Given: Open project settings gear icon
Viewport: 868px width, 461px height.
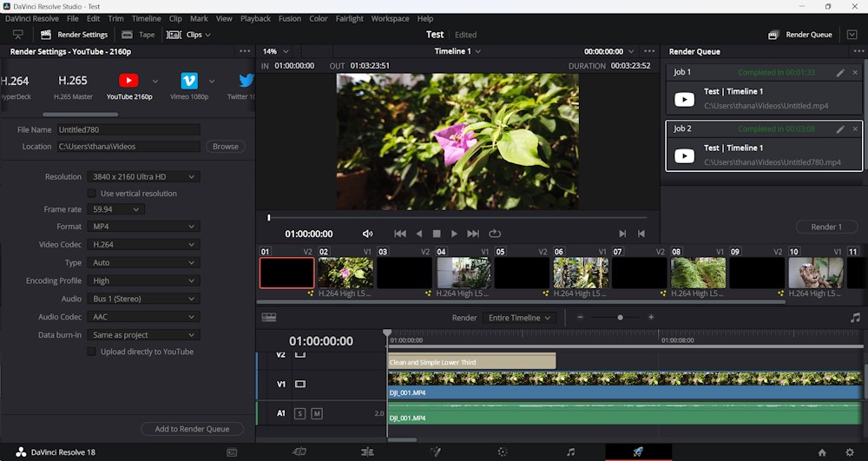Looking at the screenshot, I should pos(850,452).
